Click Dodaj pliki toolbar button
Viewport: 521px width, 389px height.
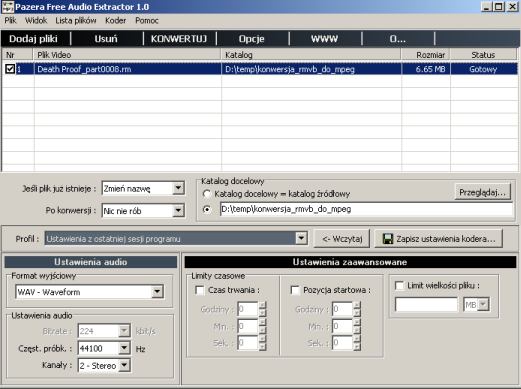tap(33, 39)
